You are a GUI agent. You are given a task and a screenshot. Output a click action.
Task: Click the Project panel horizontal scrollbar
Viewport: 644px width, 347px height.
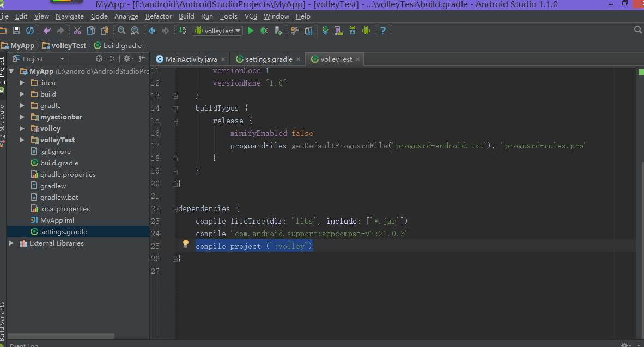(x=61, y=336)
